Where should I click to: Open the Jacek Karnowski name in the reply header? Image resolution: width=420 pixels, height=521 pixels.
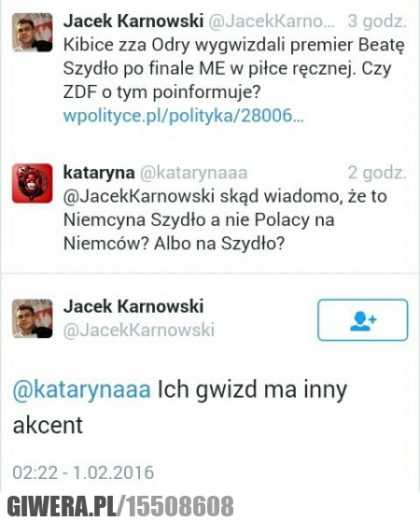[133, 306]
